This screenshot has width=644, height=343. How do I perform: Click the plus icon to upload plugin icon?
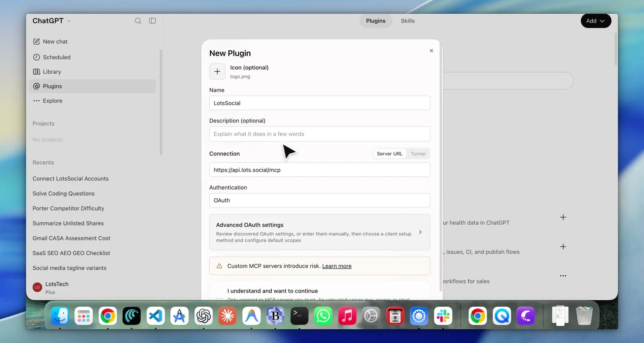click(217, 72)
